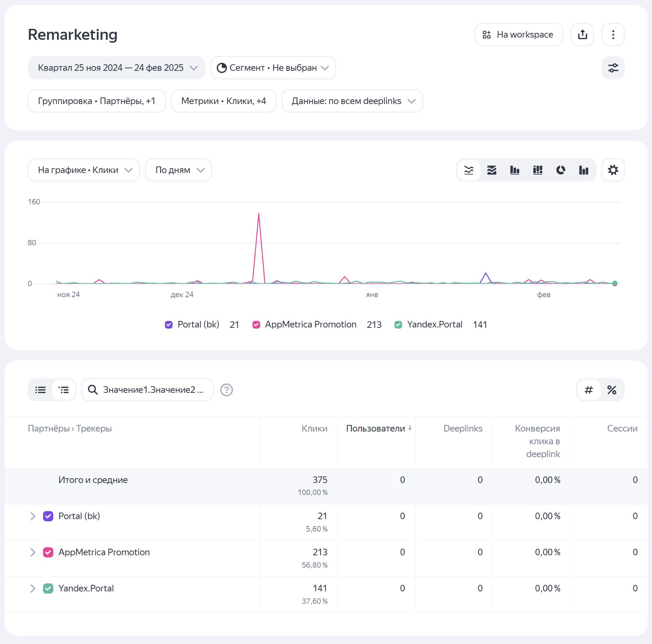Show values as percent

coord(612,390)
